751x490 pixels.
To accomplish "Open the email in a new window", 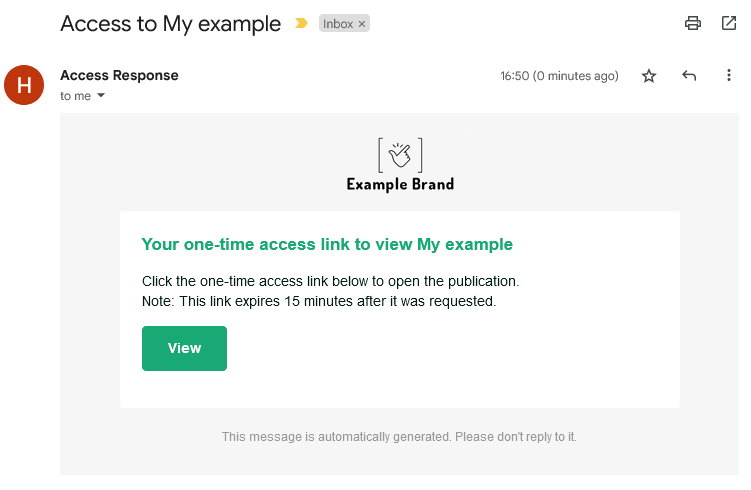I will point(729,23).
